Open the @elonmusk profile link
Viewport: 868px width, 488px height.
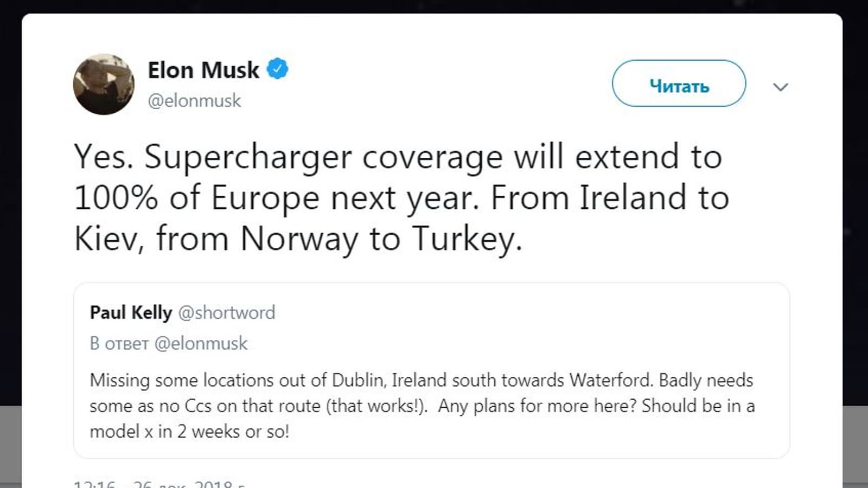click(195, 100)
